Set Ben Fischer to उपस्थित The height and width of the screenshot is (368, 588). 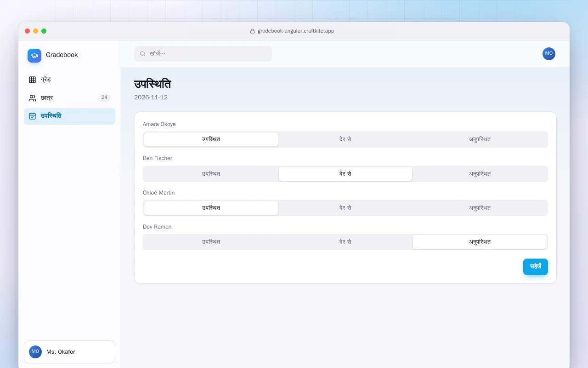[x=211, y=174]
